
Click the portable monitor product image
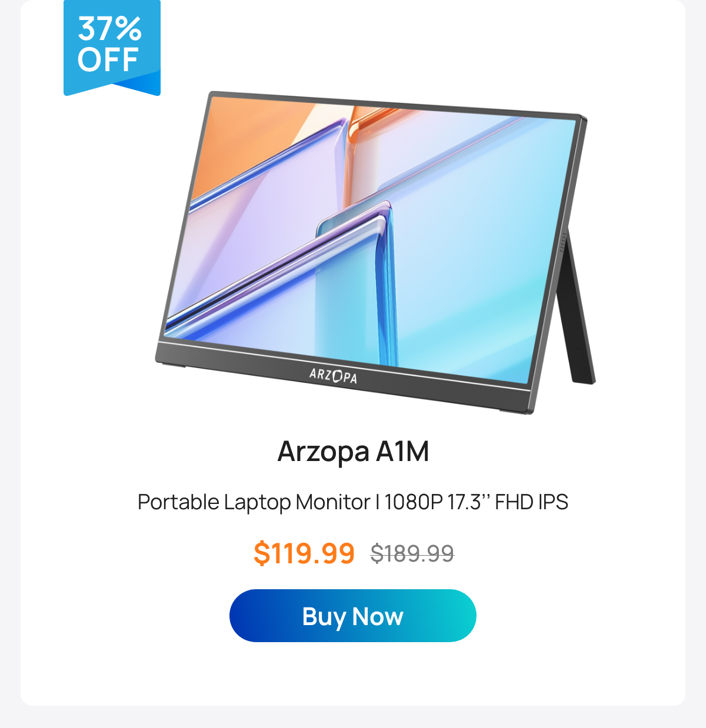coord(375,252)
